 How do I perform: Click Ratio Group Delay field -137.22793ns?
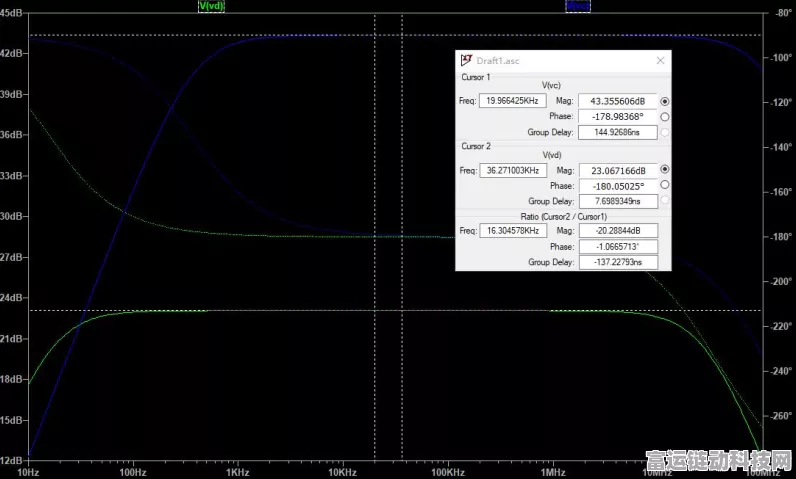tap(618, 262)
